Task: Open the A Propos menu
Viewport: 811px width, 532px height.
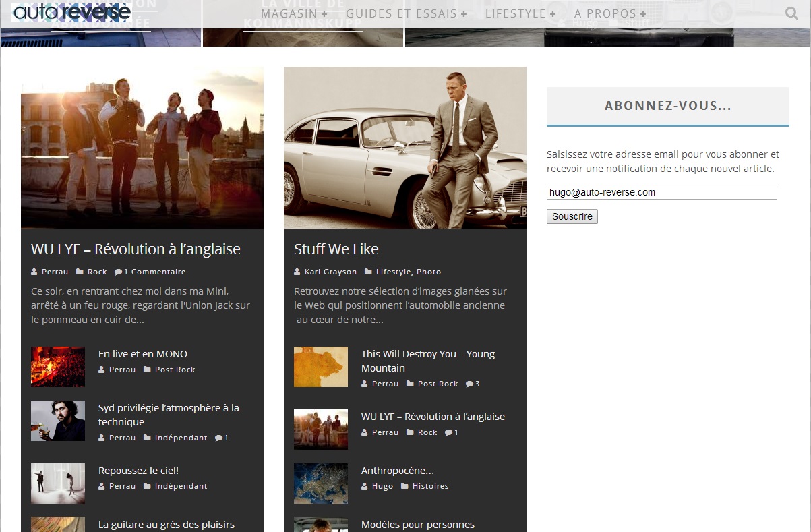Action: click(610, 13)
